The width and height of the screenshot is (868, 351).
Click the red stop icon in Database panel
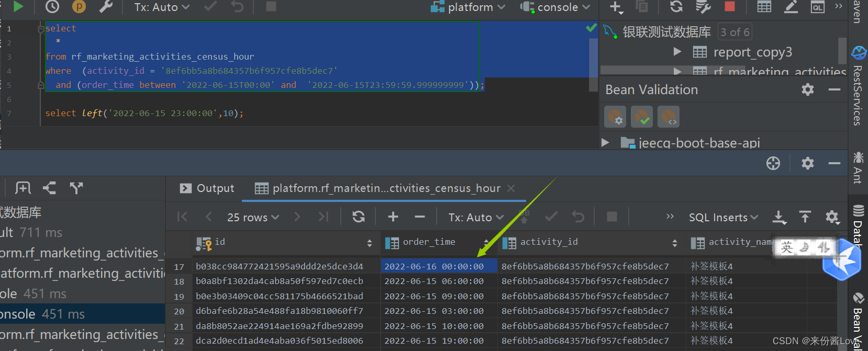click(729, 6)
